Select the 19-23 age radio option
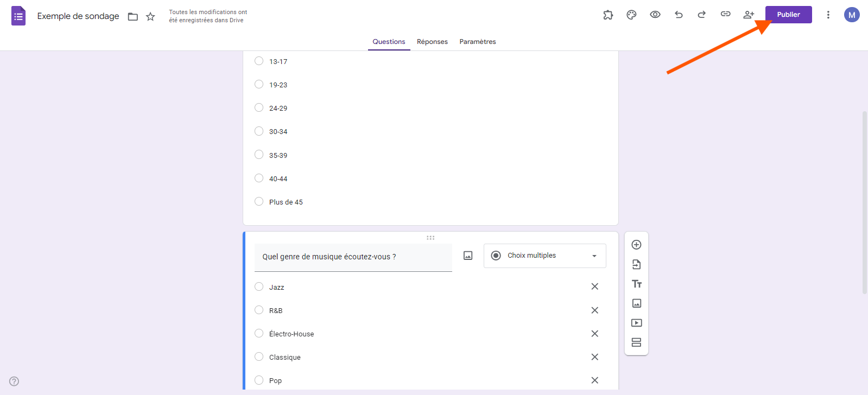Screen dimensions: 868x395 pos(259,84)
